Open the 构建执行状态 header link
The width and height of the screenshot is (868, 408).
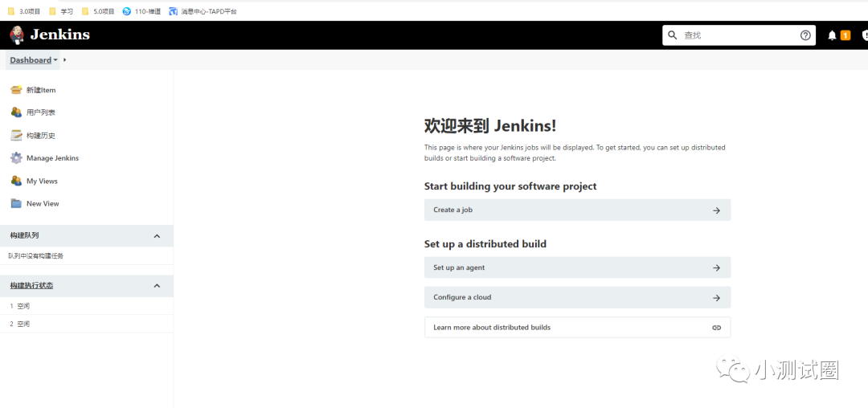click(31, 286)
